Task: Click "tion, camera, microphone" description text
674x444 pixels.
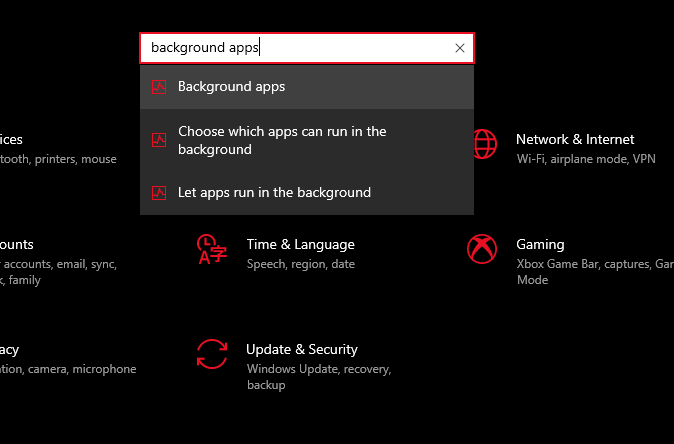Action: point(68,369)
